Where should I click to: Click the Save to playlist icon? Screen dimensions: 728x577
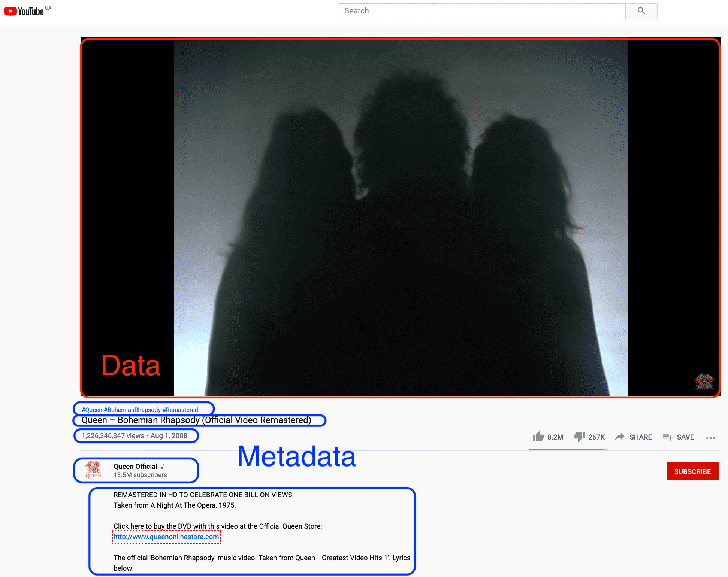click(668, 437)
